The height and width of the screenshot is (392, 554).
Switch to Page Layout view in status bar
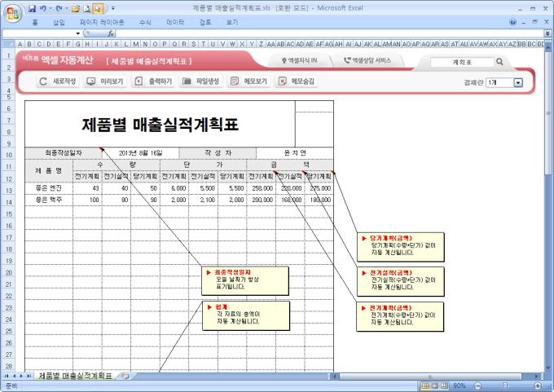tap(435, 385)
